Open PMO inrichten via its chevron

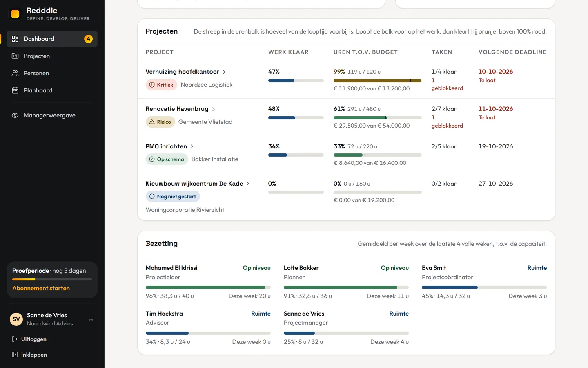[192, 146]
